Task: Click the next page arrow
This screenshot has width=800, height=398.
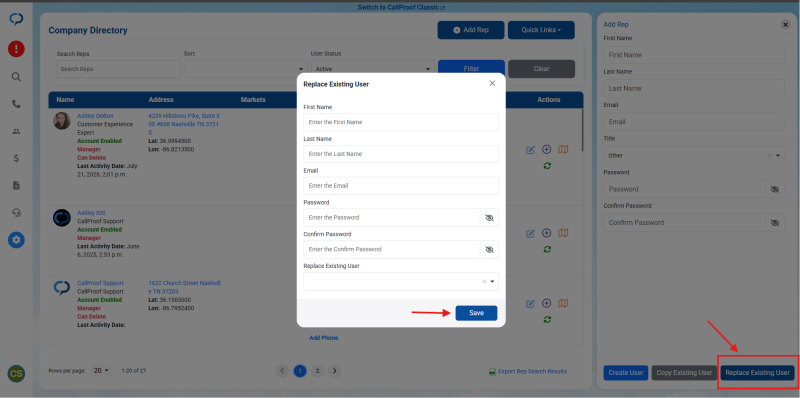Action: 335,371
